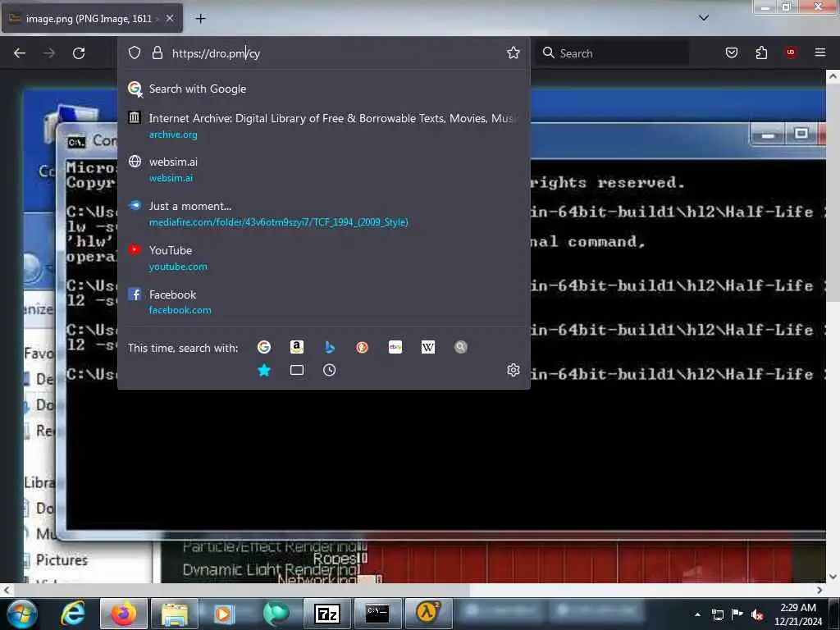840x630 pixels.
Task: Click the horizontal scrollbar thumb
Action: point(242,590)
